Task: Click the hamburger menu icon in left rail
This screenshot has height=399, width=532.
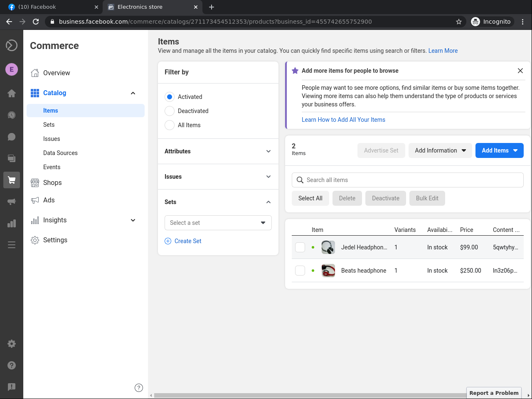Action: [12, 245]
